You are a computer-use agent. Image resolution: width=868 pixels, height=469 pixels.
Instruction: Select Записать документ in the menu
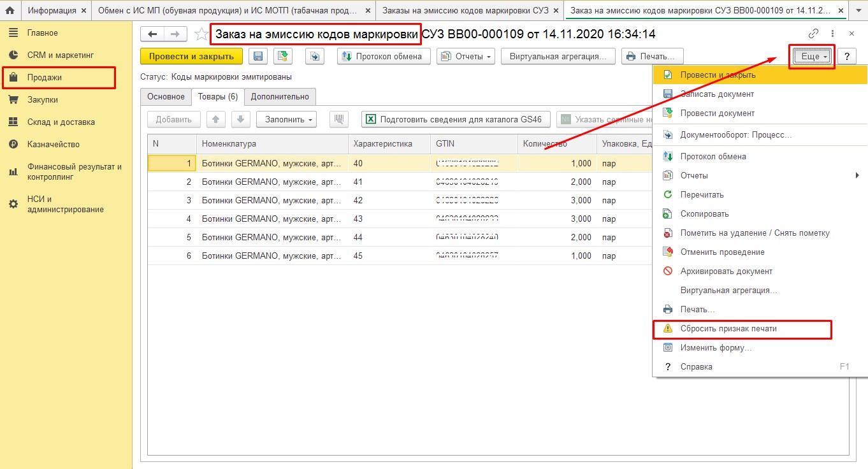pyautogui.click(x=760, y=94)
